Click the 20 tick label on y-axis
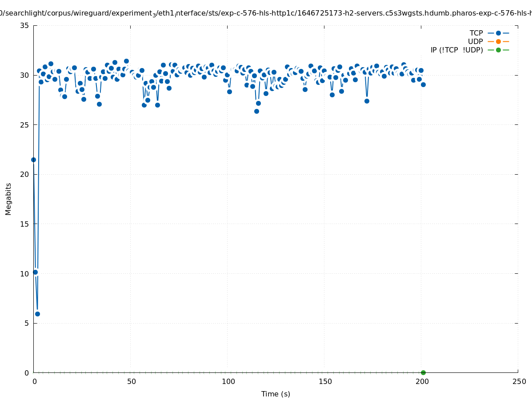Image resolution: width=532 pixels, height=400 pixels. [25, 174]
